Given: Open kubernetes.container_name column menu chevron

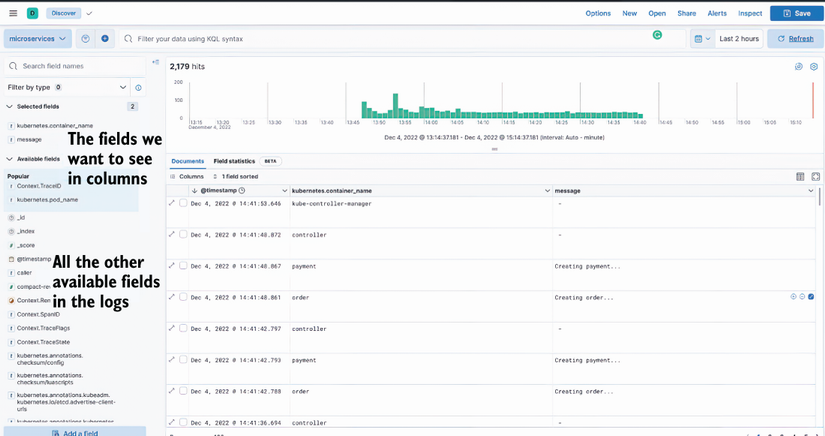Looking at the screenshot, I should 547,191.
